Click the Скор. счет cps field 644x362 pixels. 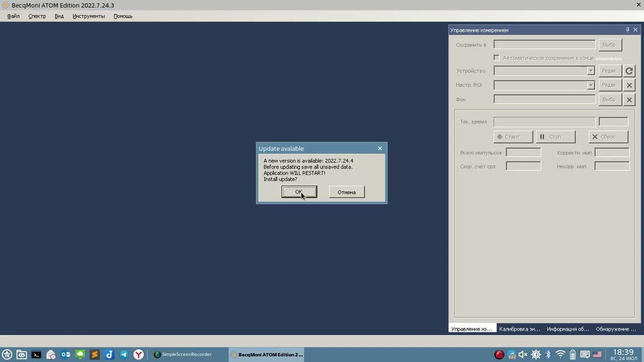[x=523, y=166]
